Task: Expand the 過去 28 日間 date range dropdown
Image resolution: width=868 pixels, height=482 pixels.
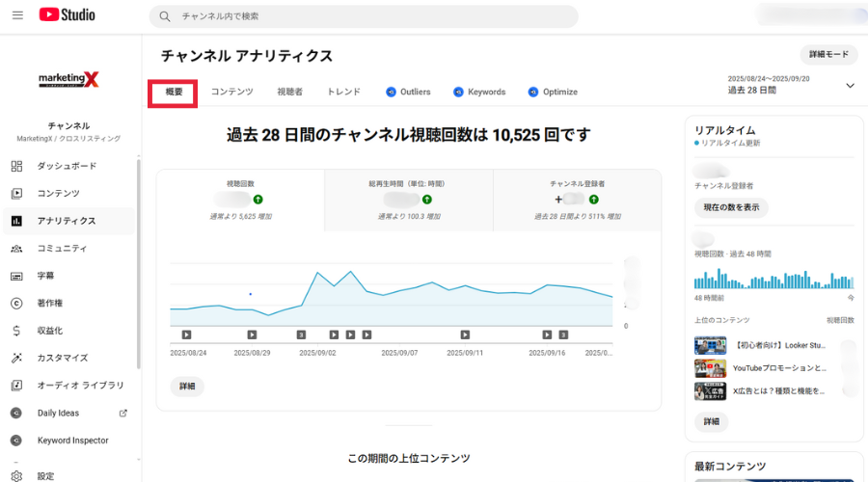Action: 849,85
